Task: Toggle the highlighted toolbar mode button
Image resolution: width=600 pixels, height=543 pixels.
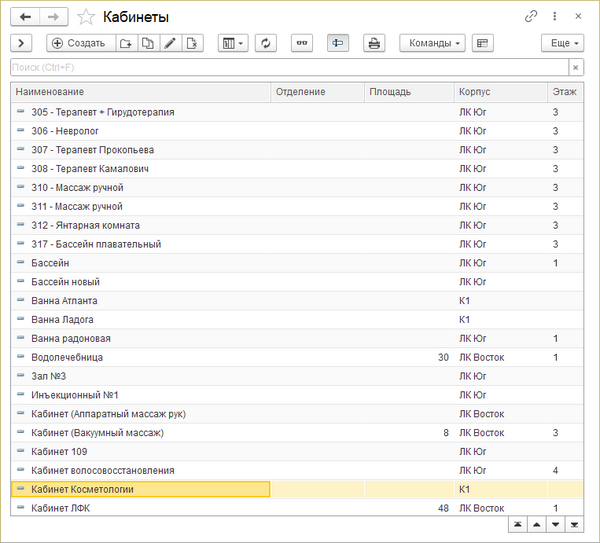Action: (337, 43)
